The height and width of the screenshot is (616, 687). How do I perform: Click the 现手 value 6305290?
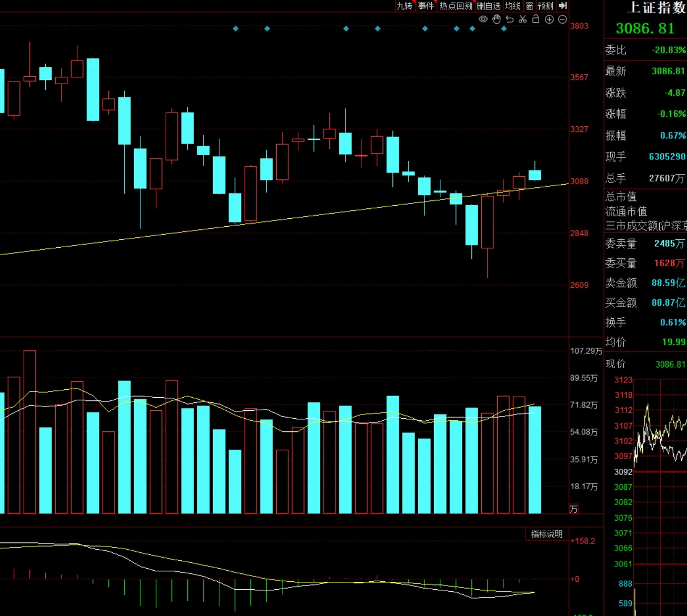pyautogui.click(x=667, y=156)
